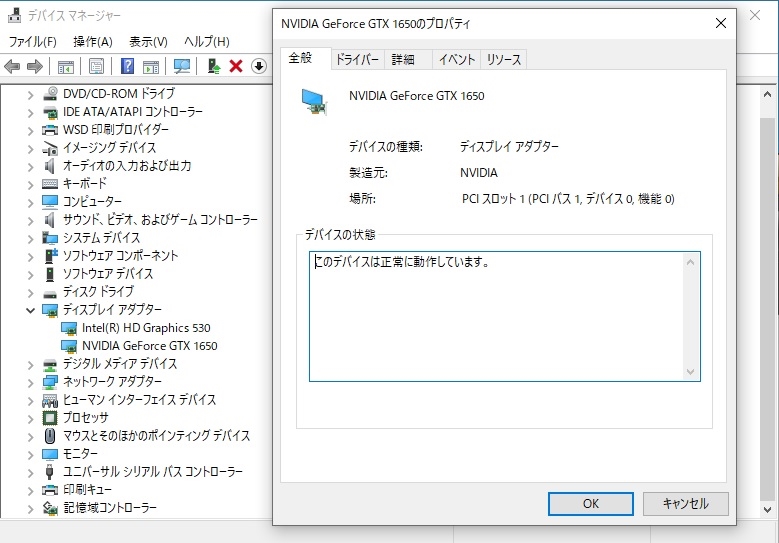Expand the IDE ATA/ATAPI コントローラー node
Screen dimensions: 779x543
[30, 113]
